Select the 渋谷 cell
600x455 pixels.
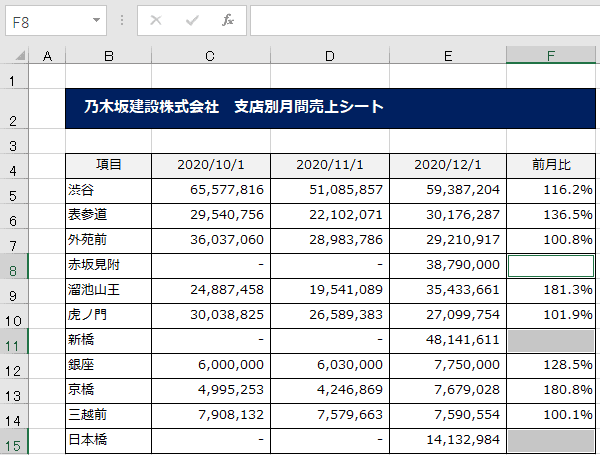(109, 191)
